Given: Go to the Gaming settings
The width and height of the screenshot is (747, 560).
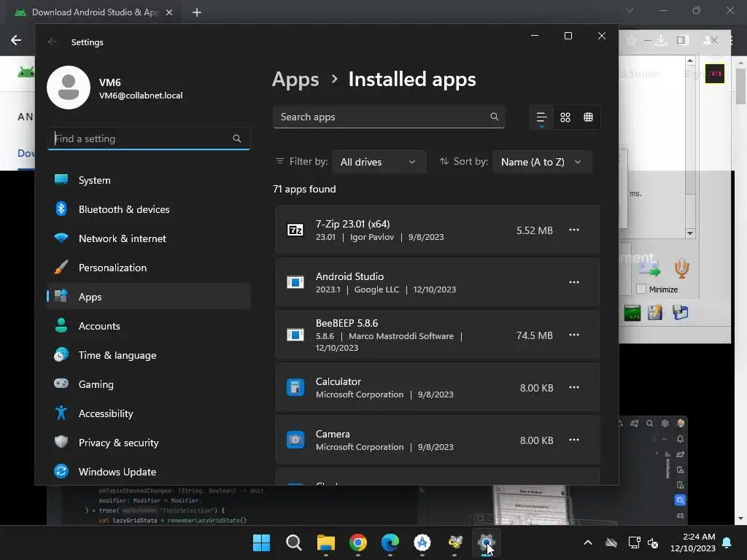Looking at the screenshot, I should (x=149, y=384).
